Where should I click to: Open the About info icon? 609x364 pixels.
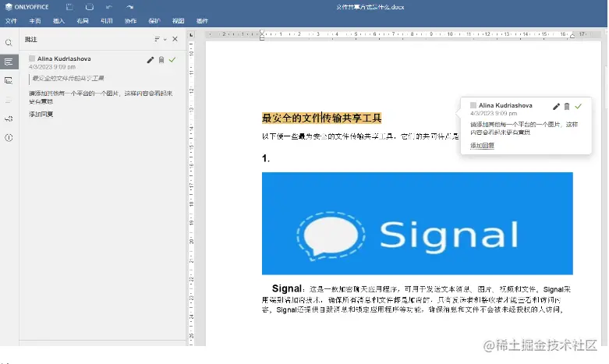(x=9, y=137)
